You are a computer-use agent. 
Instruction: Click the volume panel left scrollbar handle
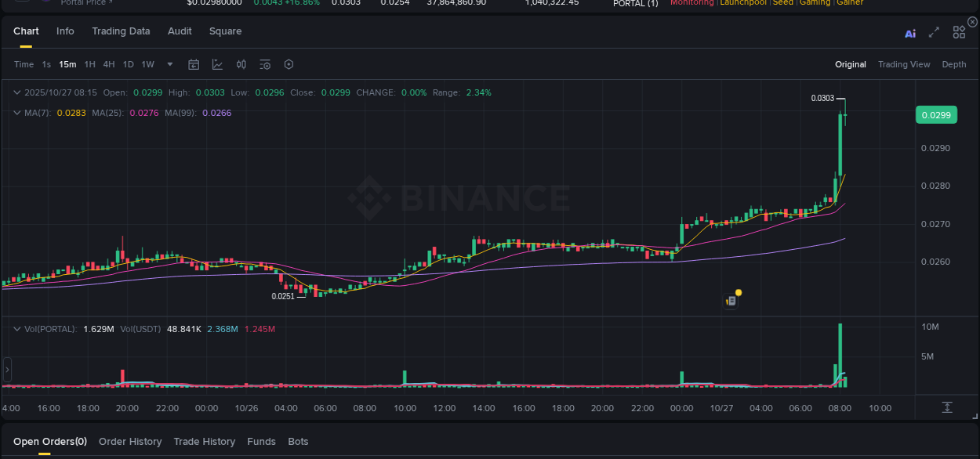click(6, 368)
